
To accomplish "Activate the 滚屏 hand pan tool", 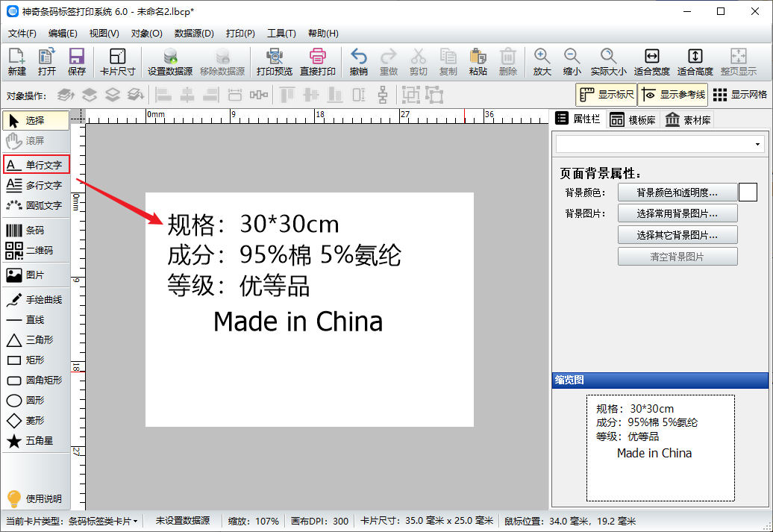I will pyautogui.click(x=36, y=140).
